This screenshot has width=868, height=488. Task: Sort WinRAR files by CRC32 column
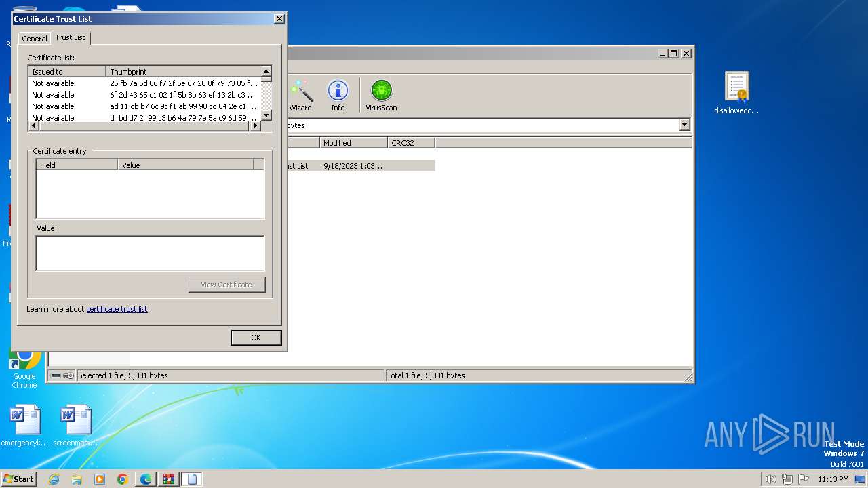pos(411,142)
